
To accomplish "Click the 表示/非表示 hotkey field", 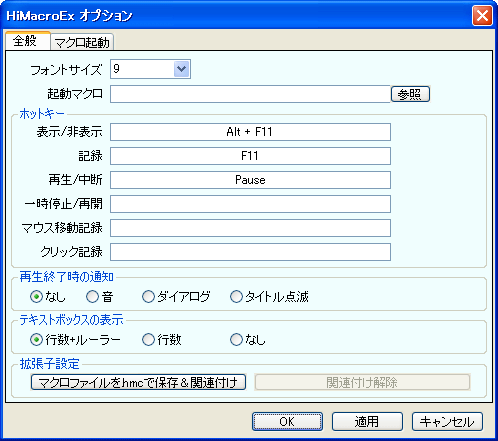I will click(250, 132).
